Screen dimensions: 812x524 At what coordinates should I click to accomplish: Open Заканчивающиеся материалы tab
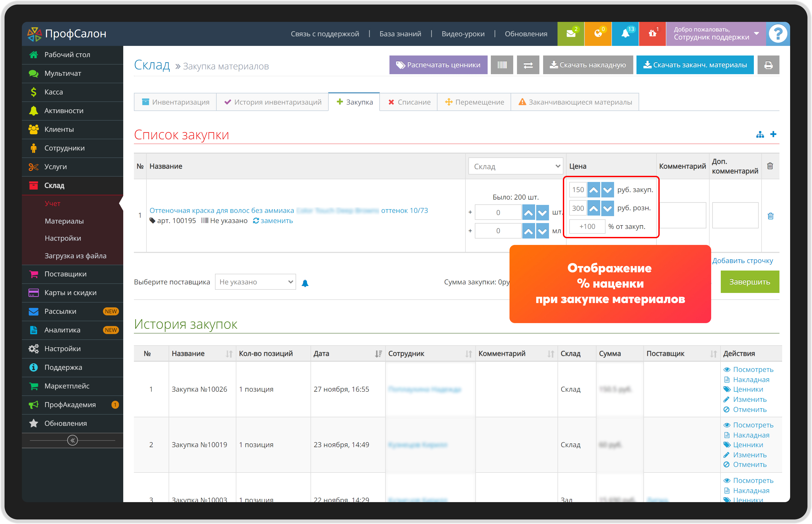(575, 102)
